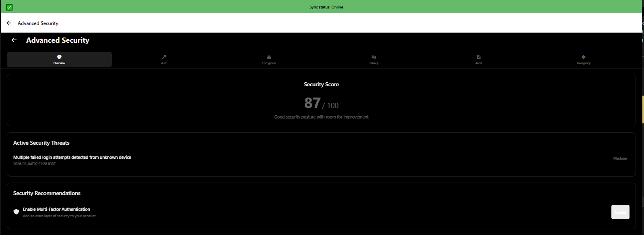Click the threat timestamp 2026-03-04T02:53:28.608Z

tap(34, 164)
